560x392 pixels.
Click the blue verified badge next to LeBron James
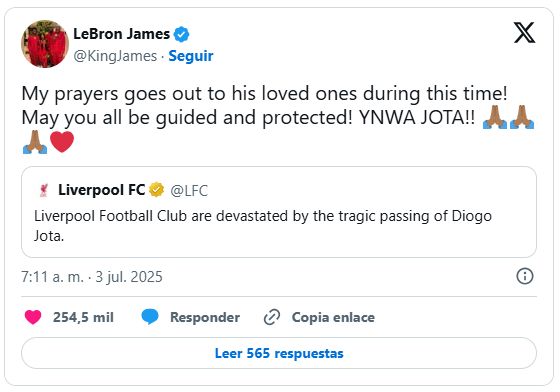tap(181, 34)
